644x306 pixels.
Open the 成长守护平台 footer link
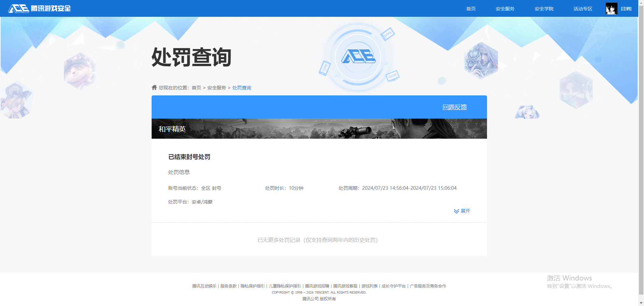click(394, 286)
